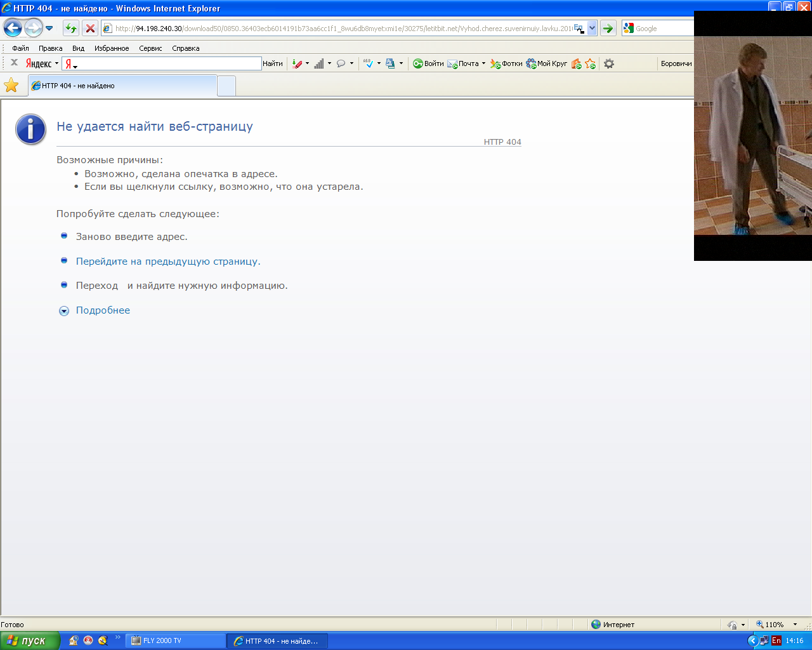Image resolution: width=812 pixels, height=650 pixels.
Task: Open Favorites with the yellow star icon
Action: [11, 85]
